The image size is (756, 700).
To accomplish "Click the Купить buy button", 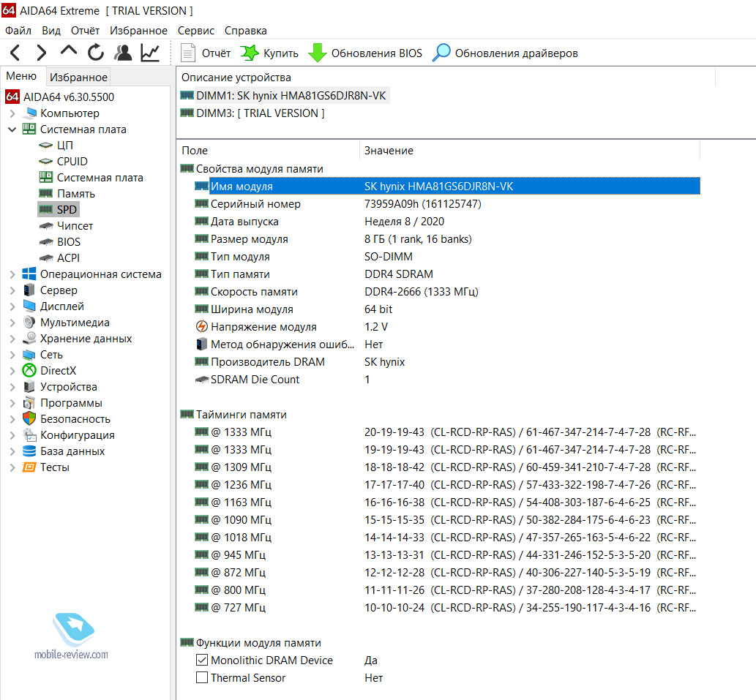I will tap(269, 53).
